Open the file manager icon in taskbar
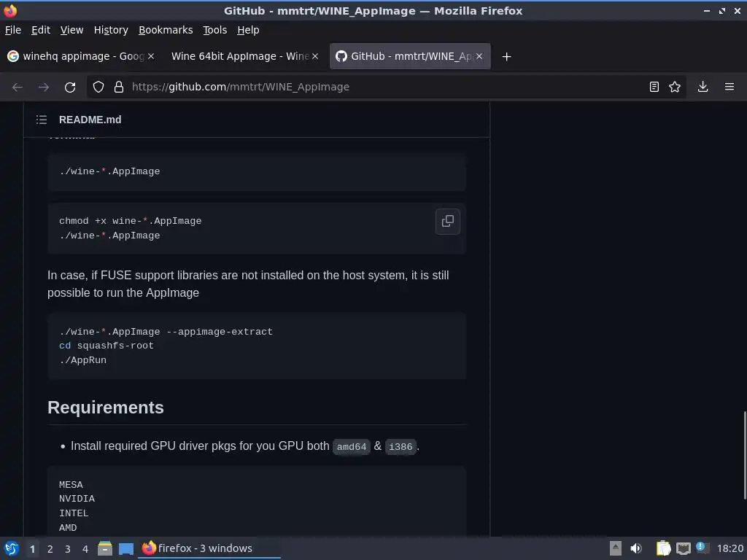Screen dimensions: 747x560 click(x=105, y=548)
